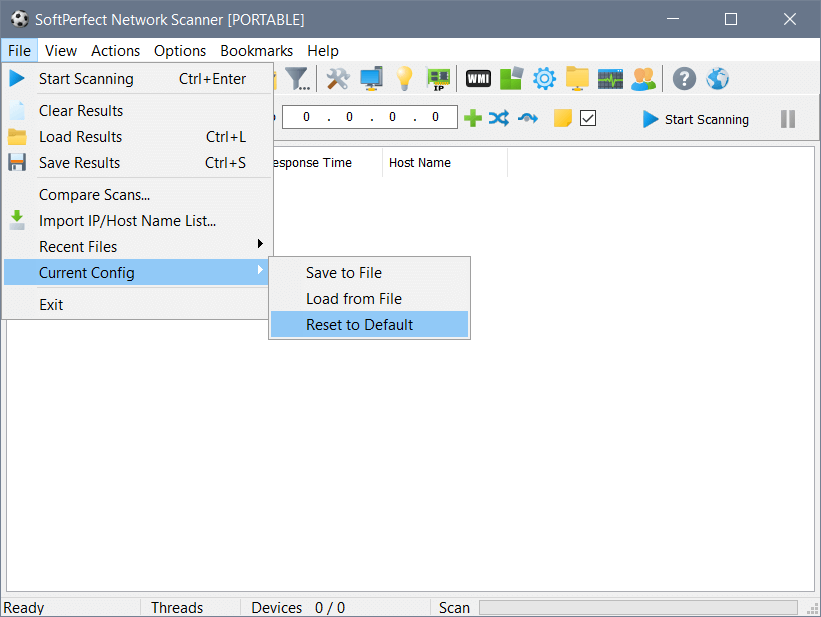Screen dimensions: 821x617
Task: Click the green download Import icon
Action: coord(17,221)
